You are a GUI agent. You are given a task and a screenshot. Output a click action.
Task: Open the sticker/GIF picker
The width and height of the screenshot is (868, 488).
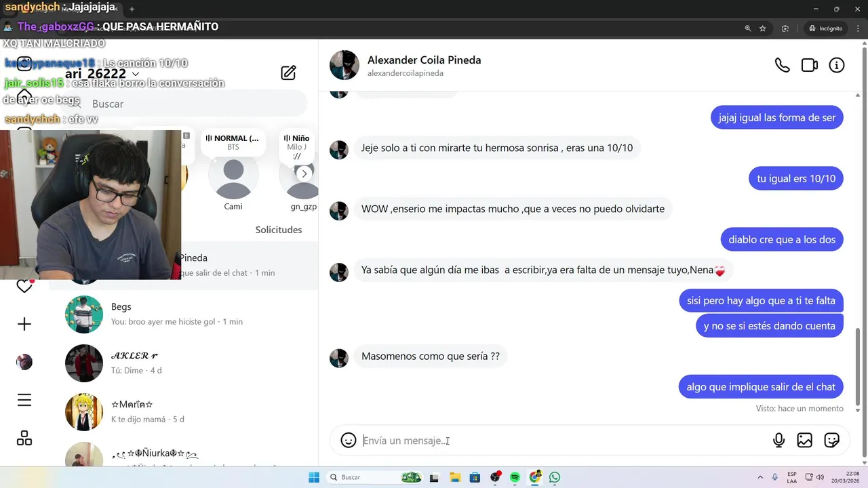pos(832,441)
